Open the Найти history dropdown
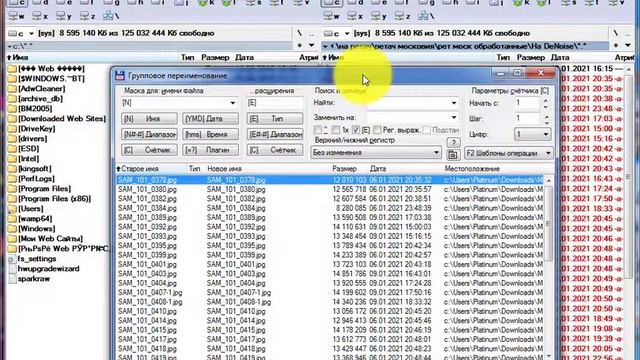This screenshot has width=640, height=360. (453, 103)
